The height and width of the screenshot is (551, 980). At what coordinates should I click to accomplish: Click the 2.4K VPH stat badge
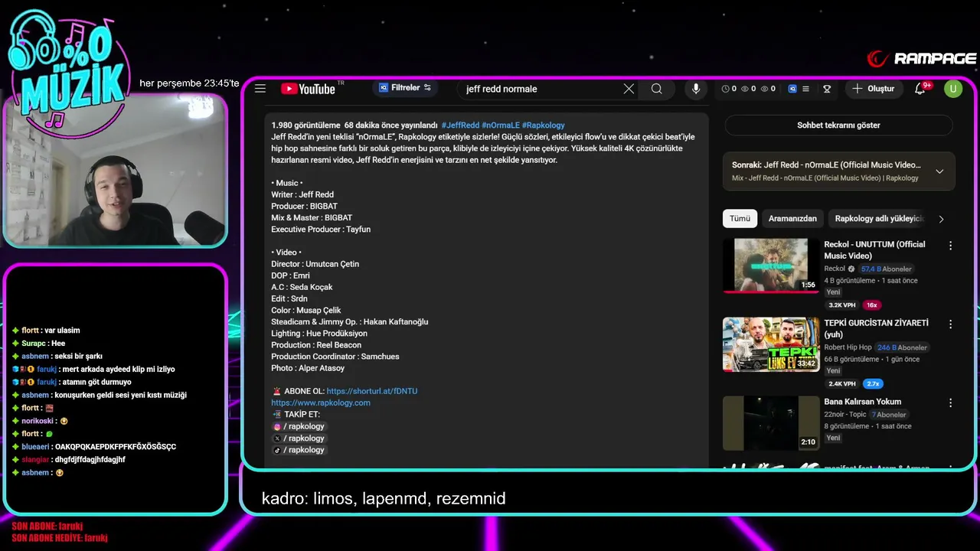[841, 384]
